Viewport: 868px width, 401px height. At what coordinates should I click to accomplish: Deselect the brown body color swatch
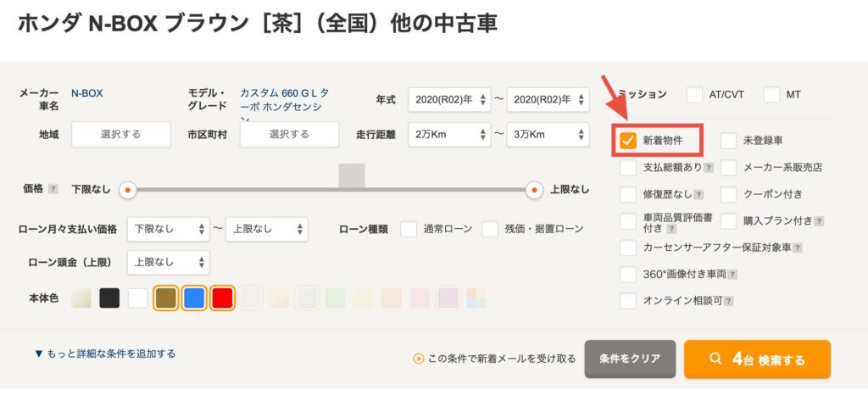tap(166, 298)
